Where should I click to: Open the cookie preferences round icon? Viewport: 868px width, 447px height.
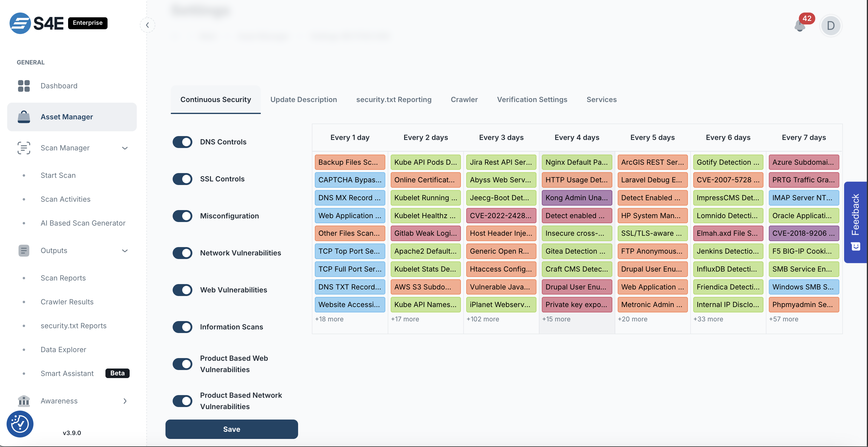(x=20, y=423)
